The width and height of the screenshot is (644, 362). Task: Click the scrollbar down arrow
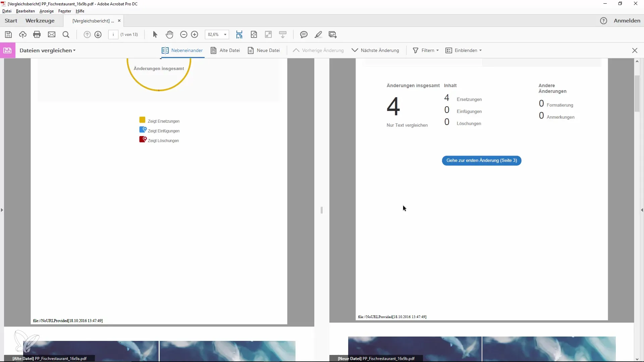[637, 359]
